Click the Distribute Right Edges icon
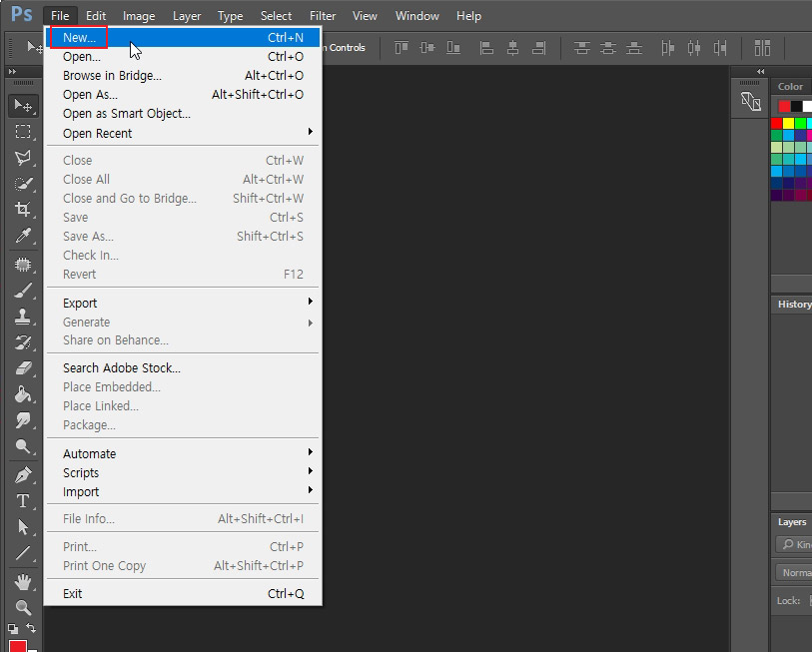This screenshot has height=652, width=812. (x=720, y=48)
